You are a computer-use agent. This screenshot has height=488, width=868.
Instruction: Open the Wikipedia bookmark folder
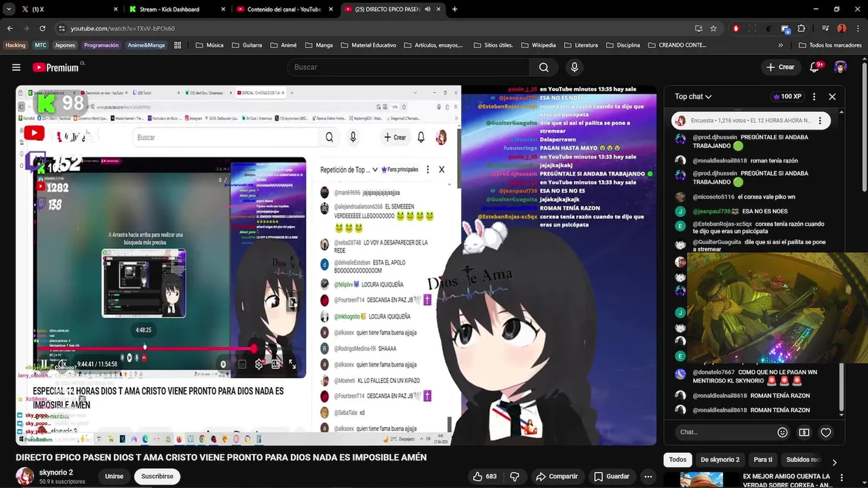pos(538,45)
